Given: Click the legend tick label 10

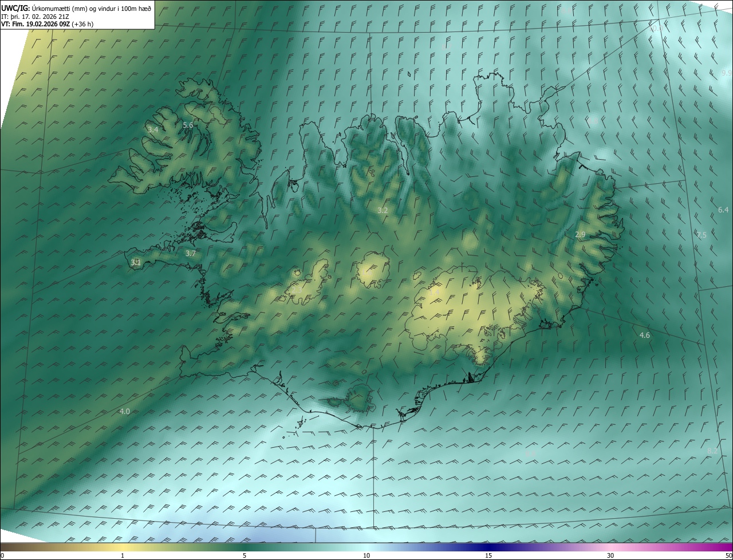Looking at the screenshot, I should pyautogui.click(x=366, y=555).
